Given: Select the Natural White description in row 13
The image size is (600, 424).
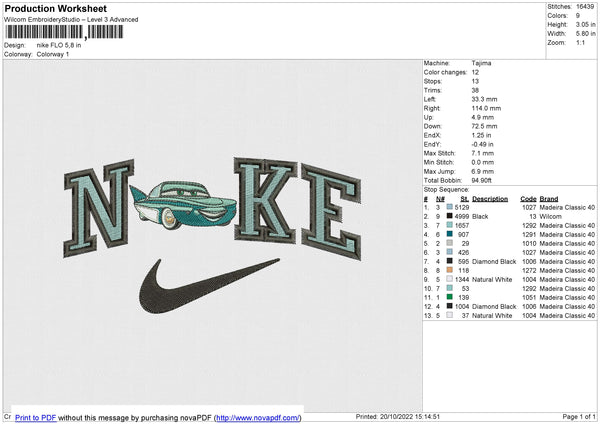Looking at the screenshot, I should pos(492,315).
